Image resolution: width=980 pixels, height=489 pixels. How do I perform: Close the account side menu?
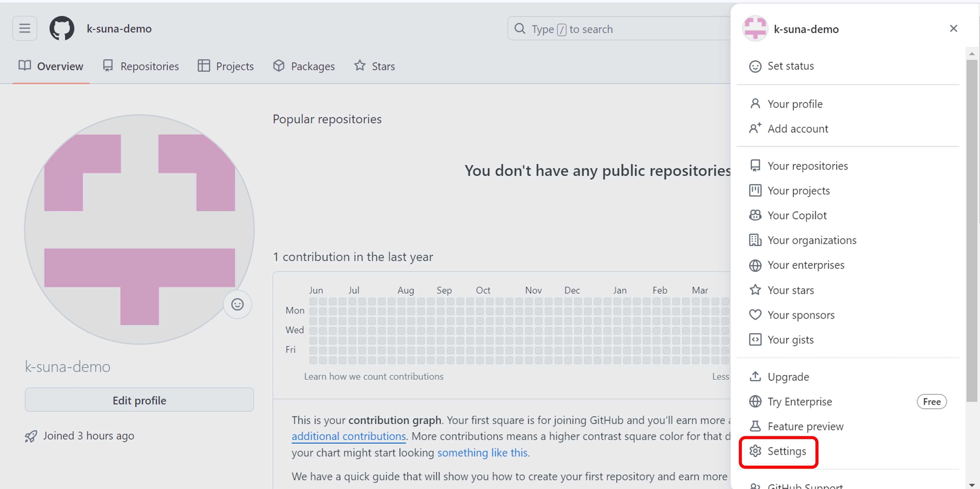953,28
